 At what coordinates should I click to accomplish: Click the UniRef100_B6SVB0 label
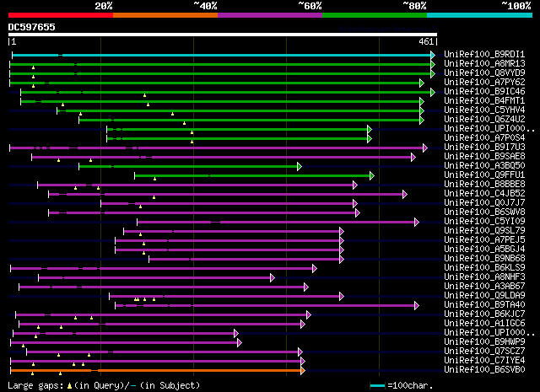484,370
